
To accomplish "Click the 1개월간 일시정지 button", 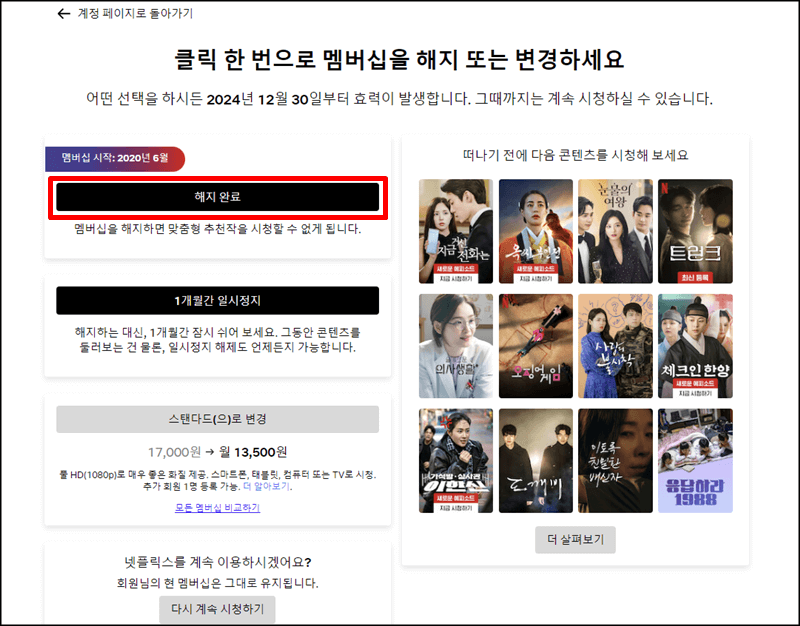I will tap(217, 301).
